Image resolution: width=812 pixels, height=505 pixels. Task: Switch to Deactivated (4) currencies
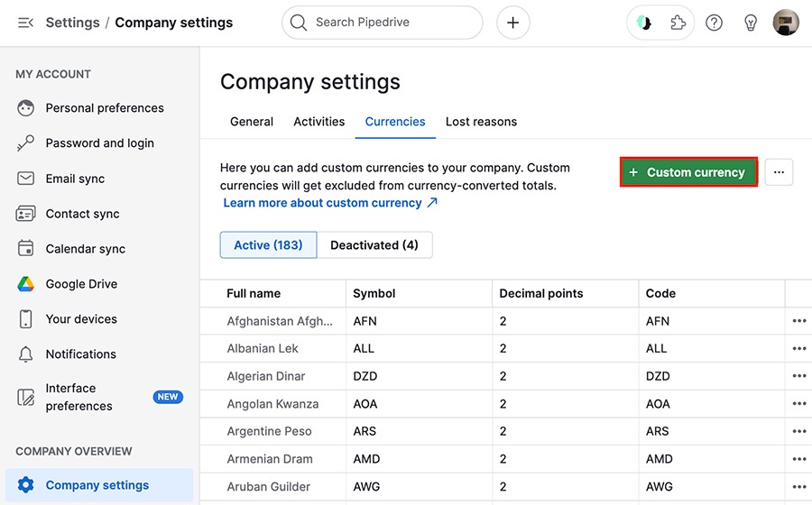click(374, 245)
